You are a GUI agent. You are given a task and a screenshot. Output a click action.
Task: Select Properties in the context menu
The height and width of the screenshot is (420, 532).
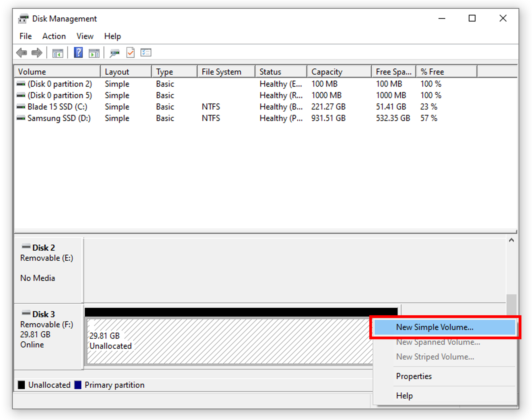tap(414, 376)
